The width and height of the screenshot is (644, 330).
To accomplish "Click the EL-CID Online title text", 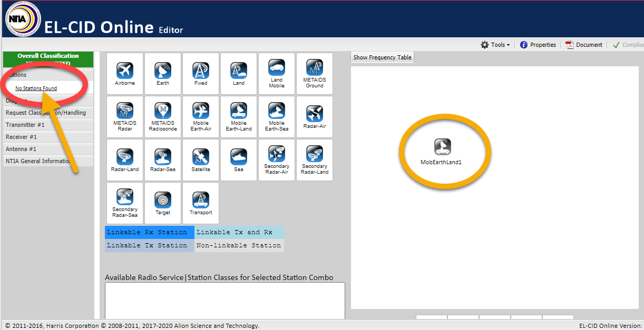I will tap(100, 27).
